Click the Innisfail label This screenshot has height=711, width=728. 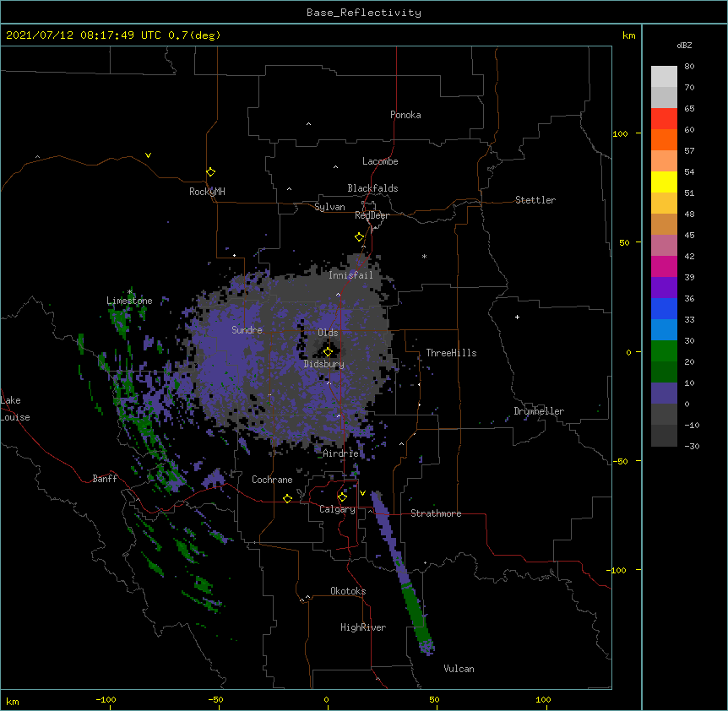350,275
